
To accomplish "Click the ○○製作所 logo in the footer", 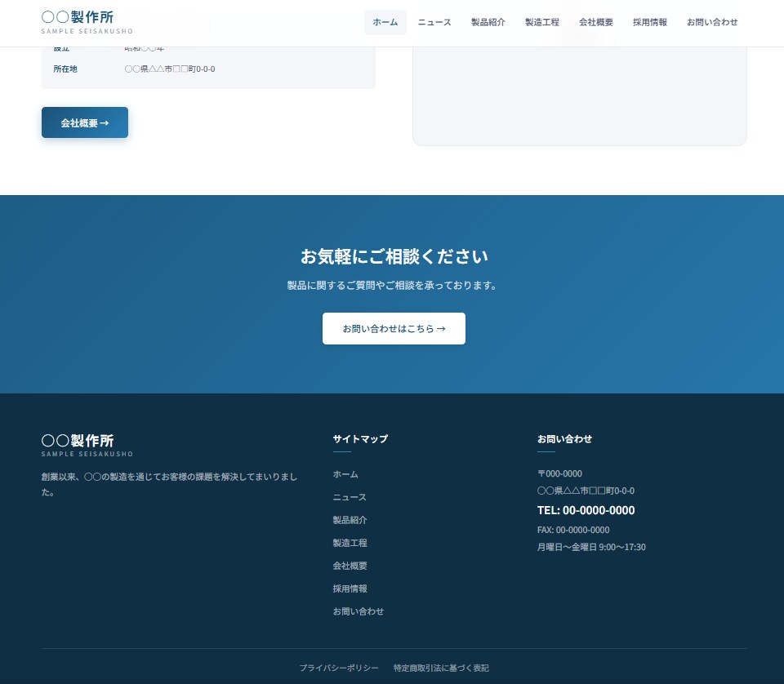I will [x=87, y=445].
